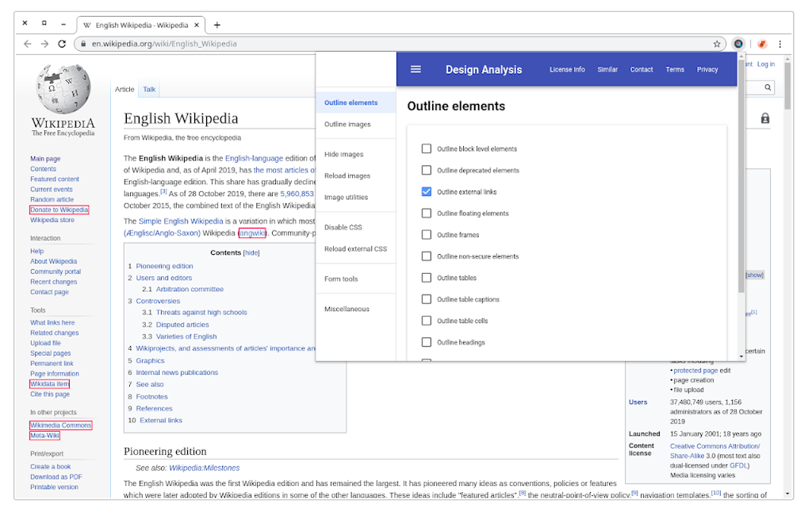Switch to the Article tab
812x508 pixels.
124,89
